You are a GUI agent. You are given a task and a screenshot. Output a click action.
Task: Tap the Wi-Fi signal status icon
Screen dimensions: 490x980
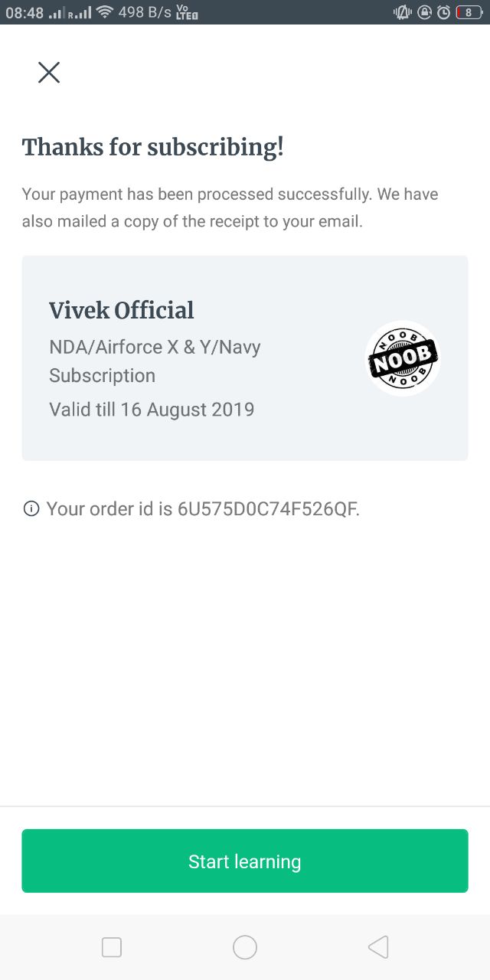pyautogui.click(x=105, y=12)
